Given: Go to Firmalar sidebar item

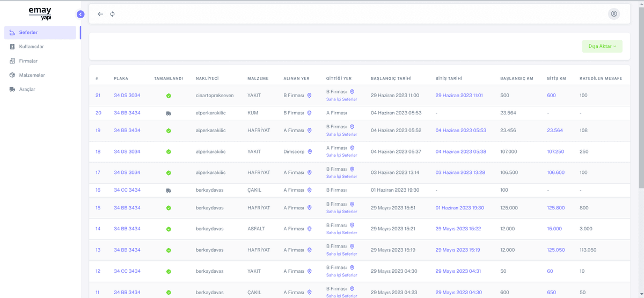Looking at the screenshot, I should point(28,61).
